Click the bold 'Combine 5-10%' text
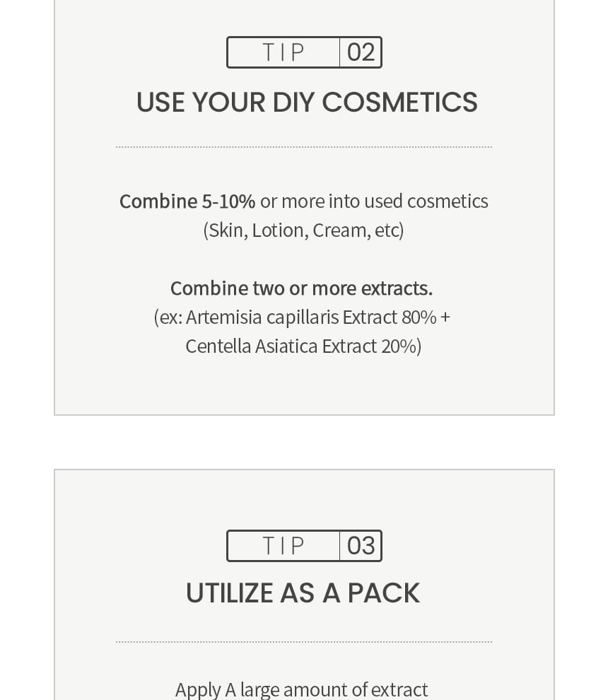The width and height of the screenshot is (608, 700). [187, 202]
